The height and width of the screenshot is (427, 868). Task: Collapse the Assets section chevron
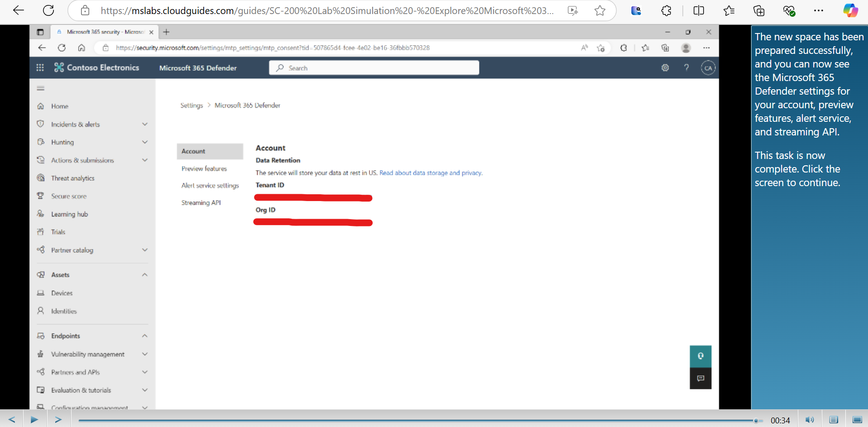[145, 275]
